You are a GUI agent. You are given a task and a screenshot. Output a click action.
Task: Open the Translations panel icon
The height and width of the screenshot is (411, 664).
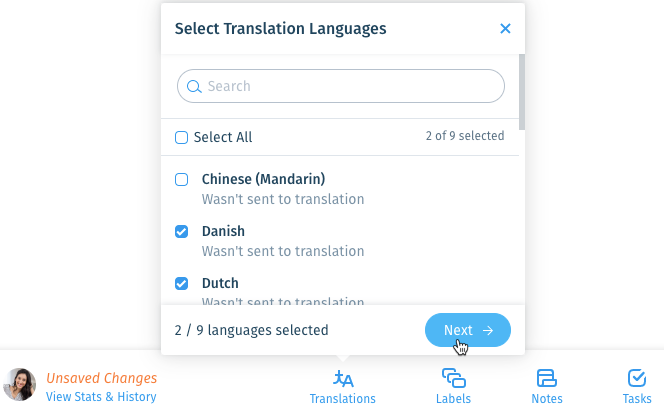coord(343,378)
